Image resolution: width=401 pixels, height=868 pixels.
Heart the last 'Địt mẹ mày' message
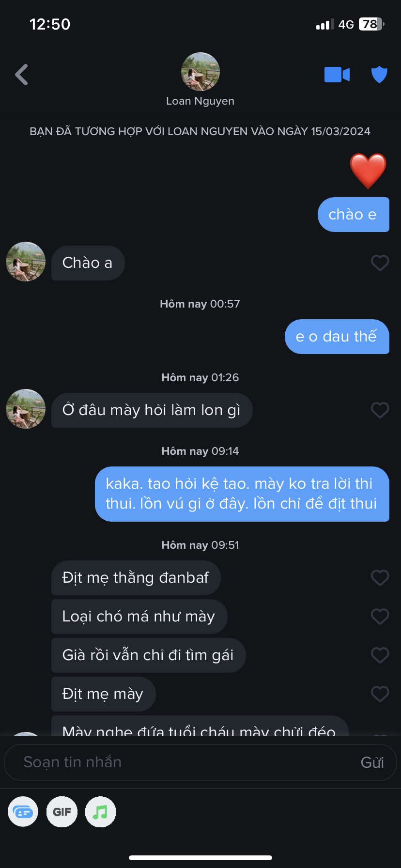coord(380,694)
